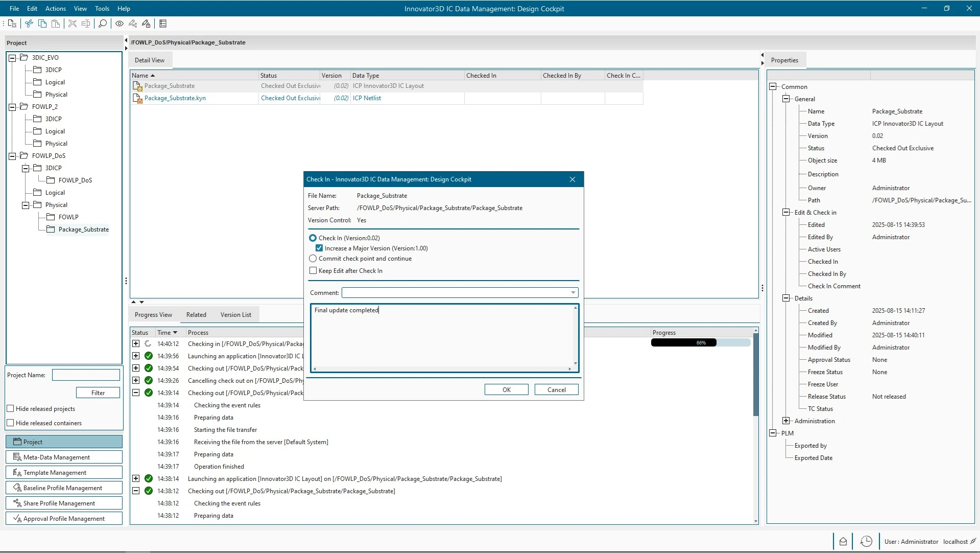The height and width of the screenshot is (553, 980).
Task: Click the locked icon of the Package_Substrate row
Action: [137, 86]
